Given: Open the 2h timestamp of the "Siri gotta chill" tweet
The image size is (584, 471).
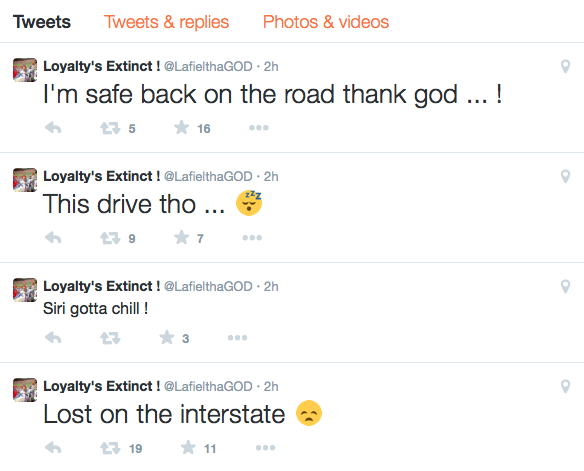Looking at the screenshot, I should (x=271, y=286).
